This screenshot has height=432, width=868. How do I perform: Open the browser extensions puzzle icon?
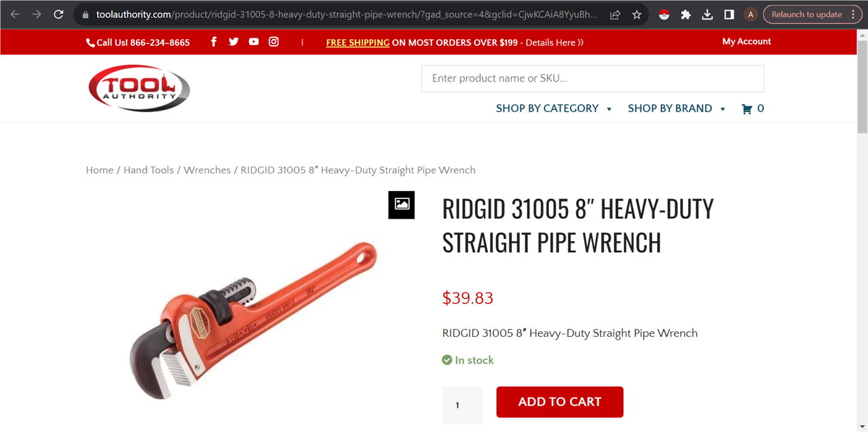point(686,14)
